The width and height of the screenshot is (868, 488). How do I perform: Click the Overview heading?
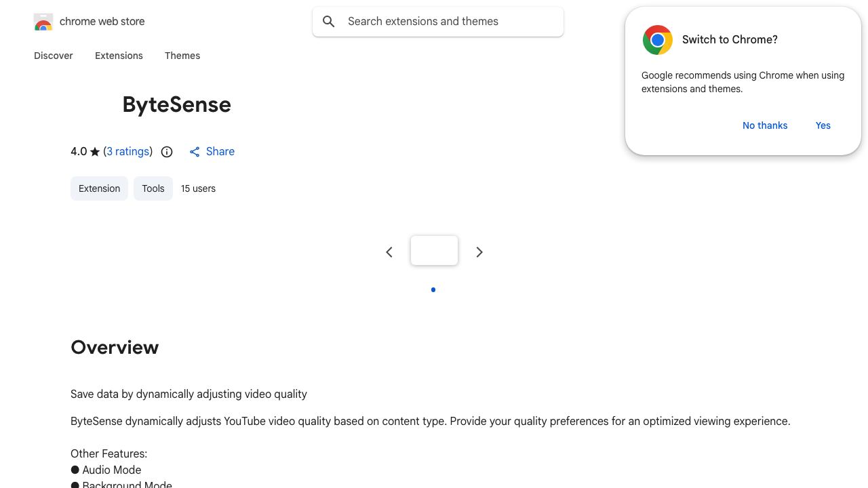pos(115,347)
